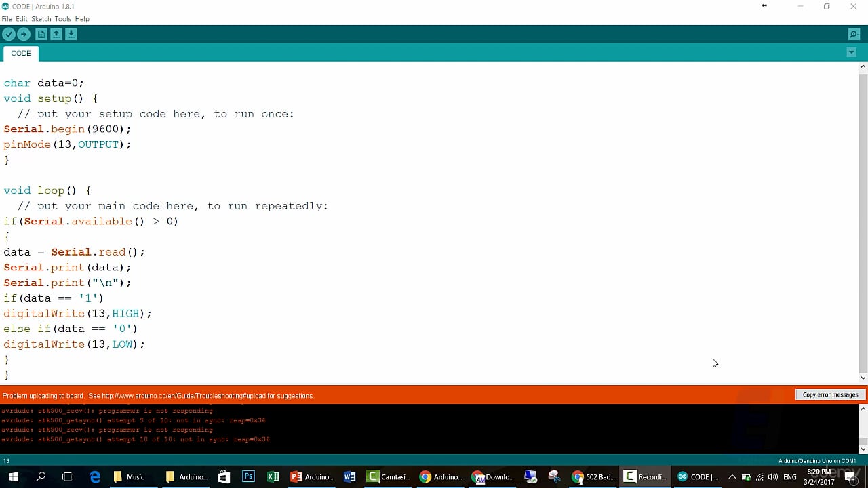This screenshot has height=488, width=868.
Task: Open the Action Center notifications
Action: (x=850, y=477)
